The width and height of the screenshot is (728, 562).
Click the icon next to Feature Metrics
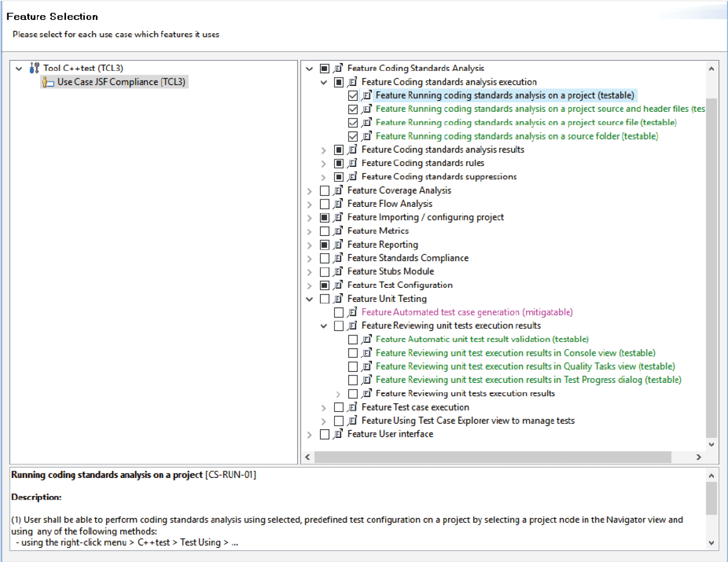pyautogui.click(x=338, y=231)
